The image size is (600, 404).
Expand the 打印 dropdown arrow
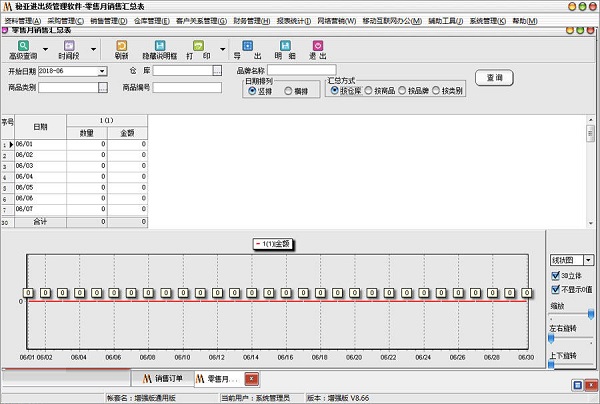(222, 49)
